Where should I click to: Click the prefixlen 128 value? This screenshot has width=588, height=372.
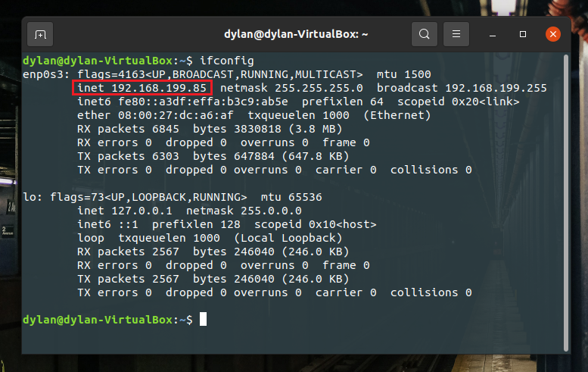point(230,224)
